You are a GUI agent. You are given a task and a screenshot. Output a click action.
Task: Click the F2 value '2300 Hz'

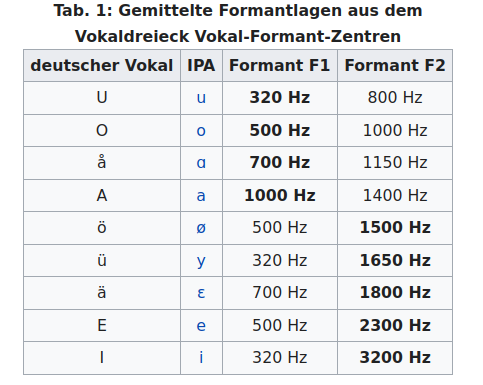point(395,325)
